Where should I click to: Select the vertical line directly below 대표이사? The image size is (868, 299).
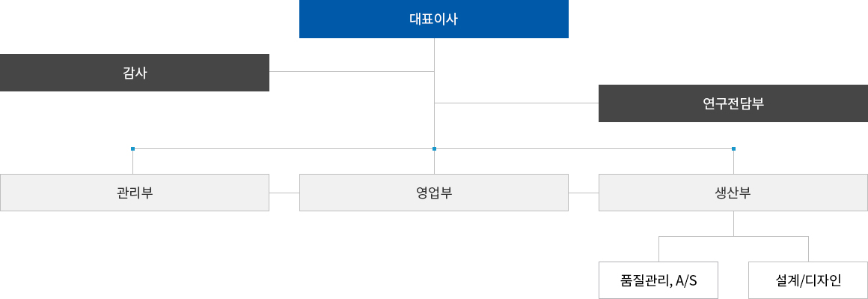point(435,92)
